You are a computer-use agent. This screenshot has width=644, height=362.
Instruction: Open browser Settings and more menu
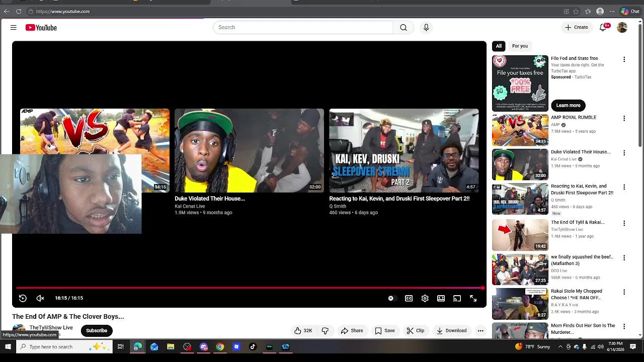tap(612, 12)
